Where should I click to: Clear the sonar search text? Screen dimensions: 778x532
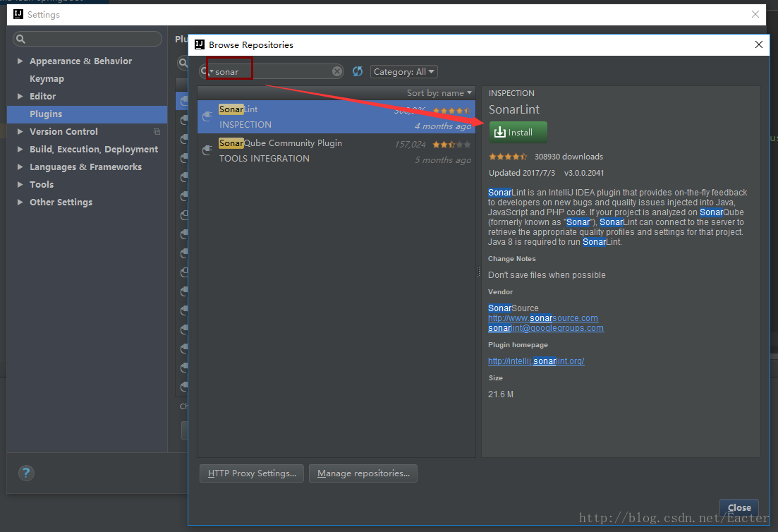337,71
